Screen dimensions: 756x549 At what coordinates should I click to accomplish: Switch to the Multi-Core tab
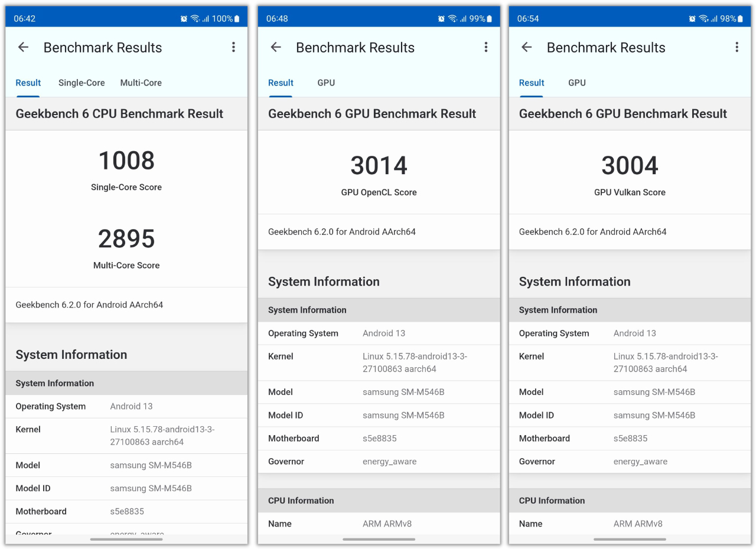(x=141, y=83)
